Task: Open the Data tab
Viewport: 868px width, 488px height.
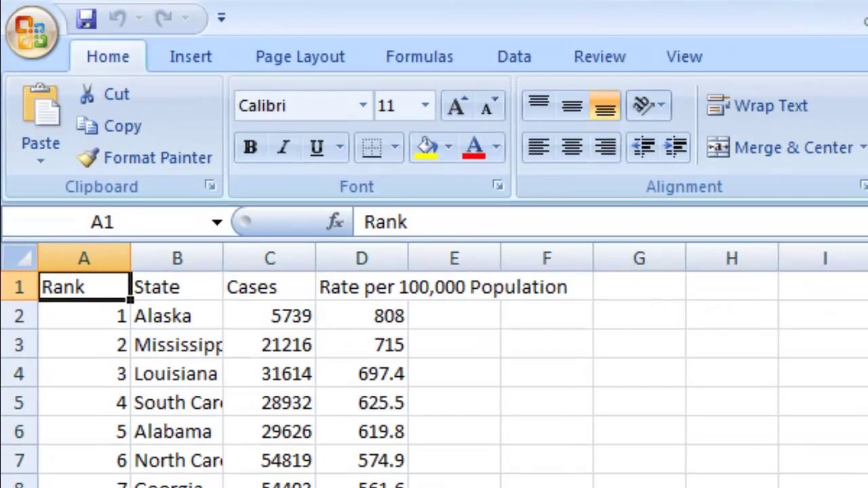Action: click(514, 57)
